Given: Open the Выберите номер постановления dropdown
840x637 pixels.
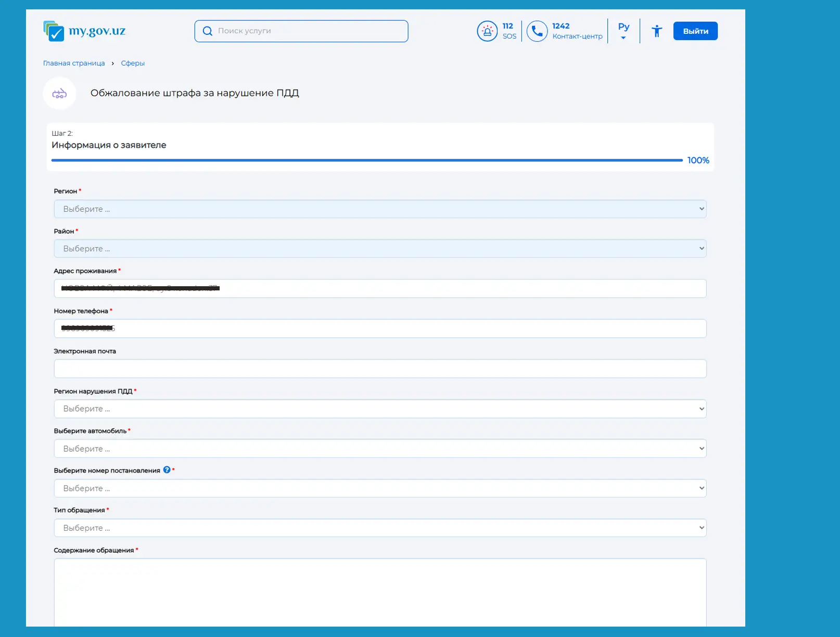Looking at the screenshot, I should tap(380, 488).
